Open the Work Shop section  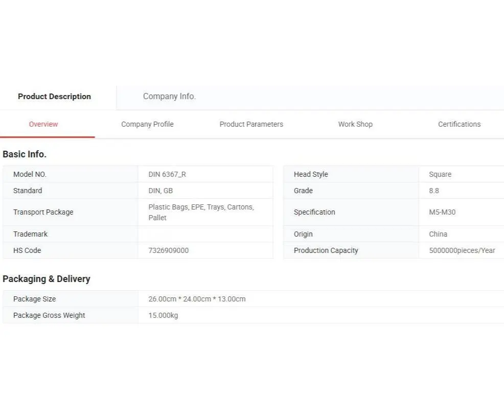[355, 124]
